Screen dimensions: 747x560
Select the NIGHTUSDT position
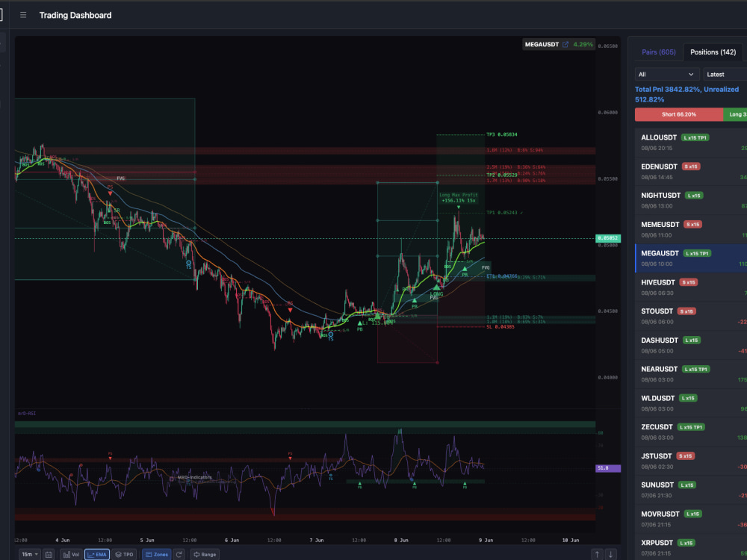[x=691, y=200]
